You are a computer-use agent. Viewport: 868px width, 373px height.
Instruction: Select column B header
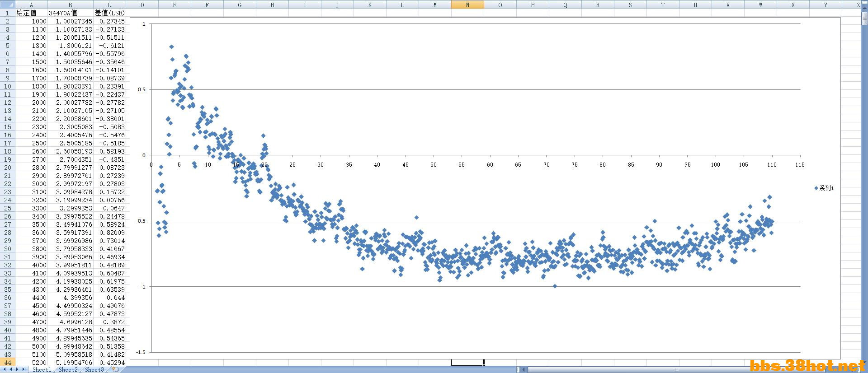[x=71, y=5]
